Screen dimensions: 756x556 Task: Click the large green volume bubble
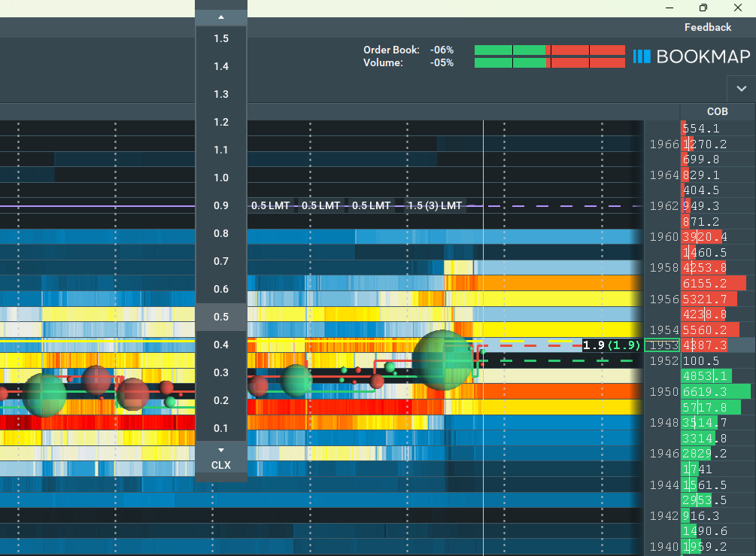pyautogui.click(x=442, y=360)
